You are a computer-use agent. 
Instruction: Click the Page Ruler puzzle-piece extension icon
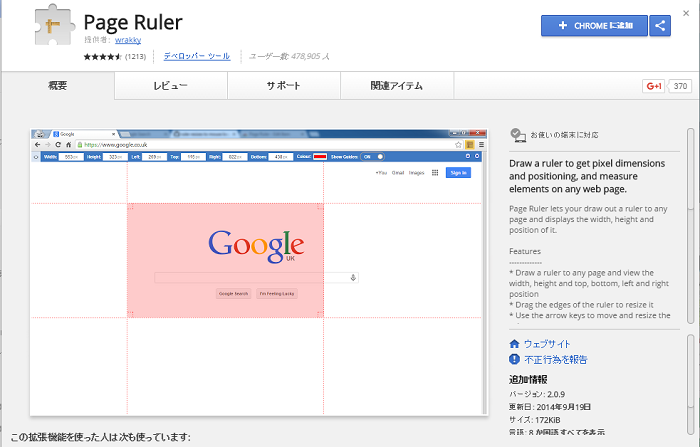point(54,25)
